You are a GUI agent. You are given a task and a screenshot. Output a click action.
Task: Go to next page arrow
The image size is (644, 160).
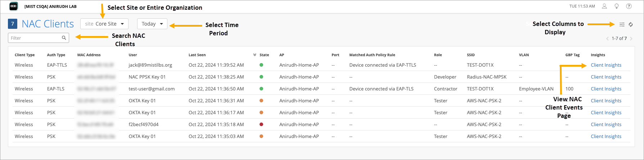pyautogui.click(x=631, y=39)
